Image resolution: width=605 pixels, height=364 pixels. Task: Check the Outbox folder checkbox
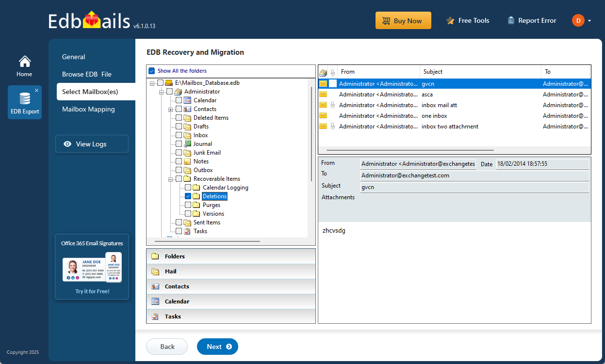tap(179, 170)
